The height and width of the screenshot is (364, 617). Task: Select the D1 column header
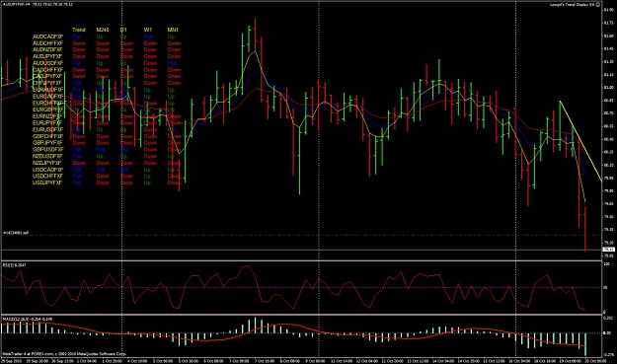[123, 30]
